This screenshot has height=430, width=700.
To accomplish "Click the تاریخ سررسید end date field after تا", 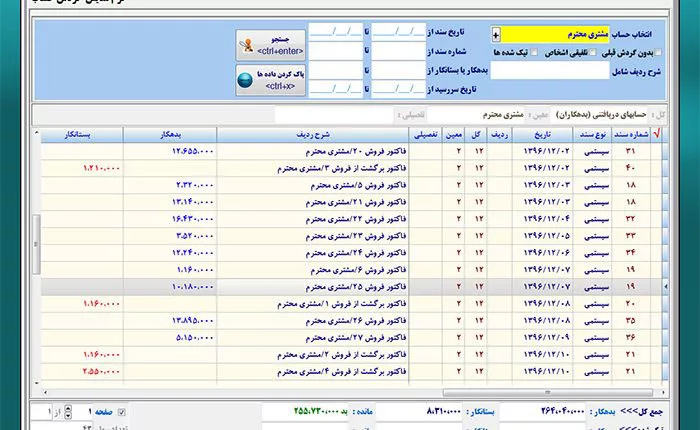I will click(336, 89).
